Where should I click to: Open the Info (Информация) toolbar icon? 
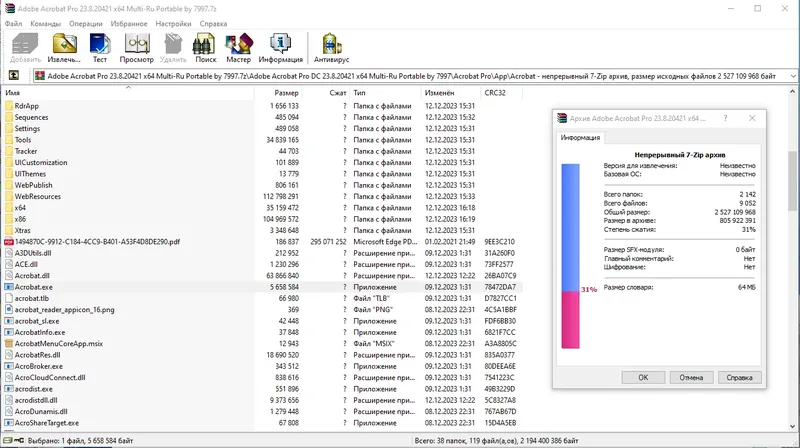[280, 44]
